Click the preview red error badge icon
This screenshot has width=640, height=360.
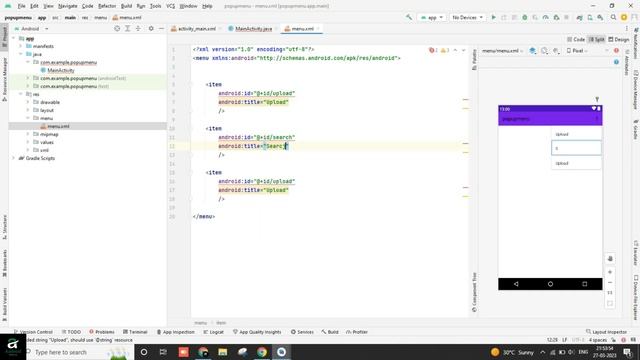point(616,51)
